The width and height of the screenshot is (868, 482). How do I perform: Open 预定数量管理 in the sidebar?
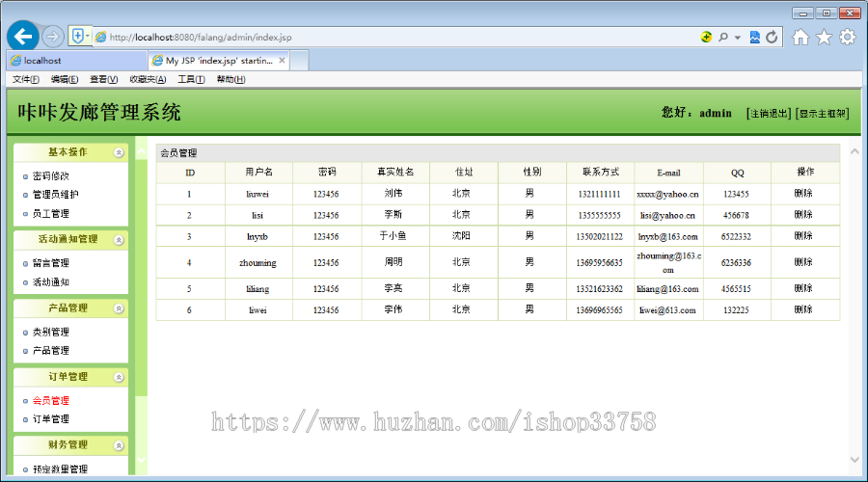point(60,469)
